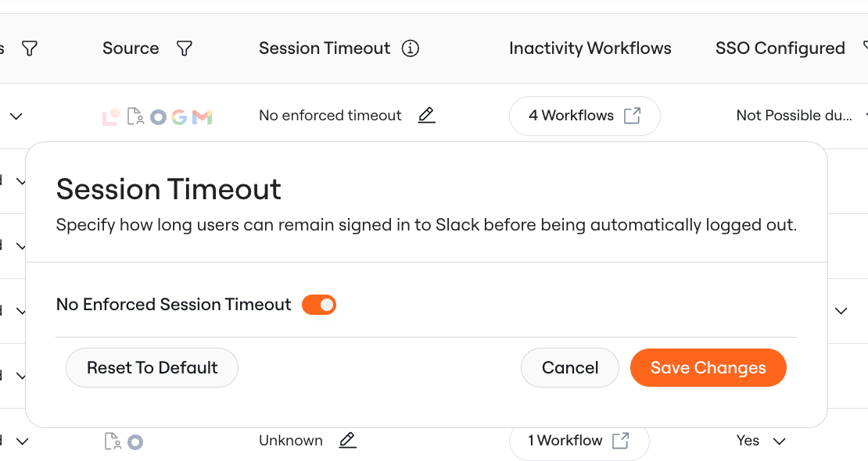
Task: Expand the Yes SSO dropdown chevron
Action: tap(780, 441)
